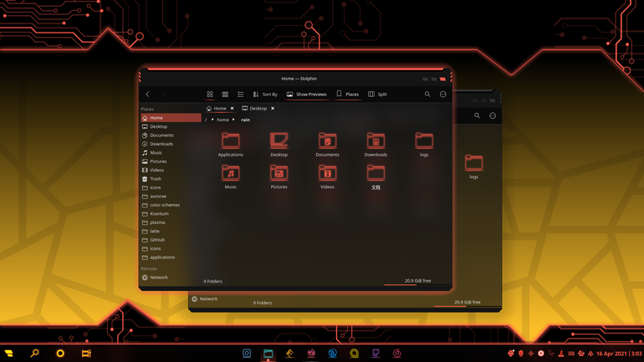The image size is (644, 362).
Task: Switch to Details list view mode
Action: coord(241,94)
